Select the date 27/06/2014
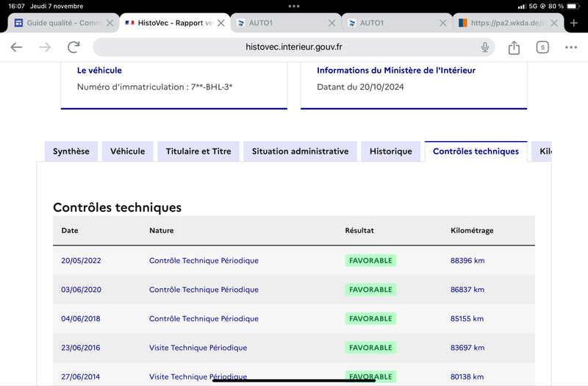588x386 pixels. (x=81, y=376)
